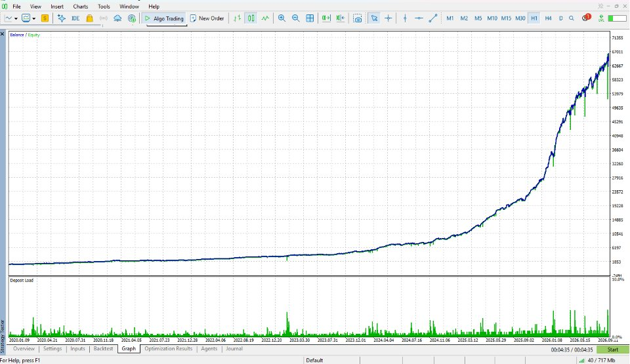The width and height of the screenshot is (630, 364).
Task: Click the green target plus icon
Action: pos(132,18)
